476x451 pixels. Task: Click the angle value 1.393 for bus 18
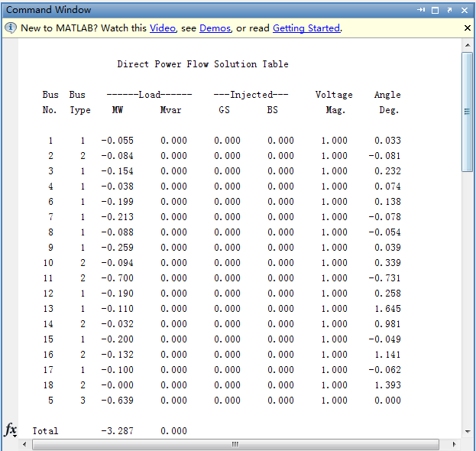[387, 385]
